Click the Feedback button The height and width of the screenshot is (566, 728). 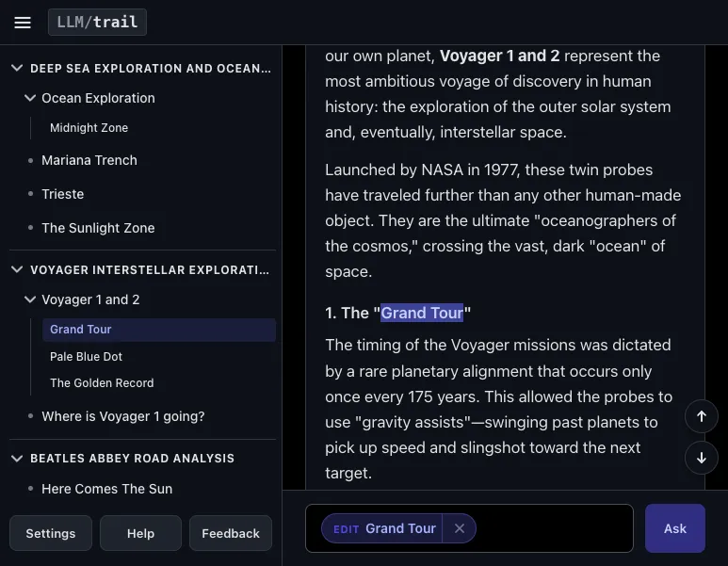(x=231, y=533)
